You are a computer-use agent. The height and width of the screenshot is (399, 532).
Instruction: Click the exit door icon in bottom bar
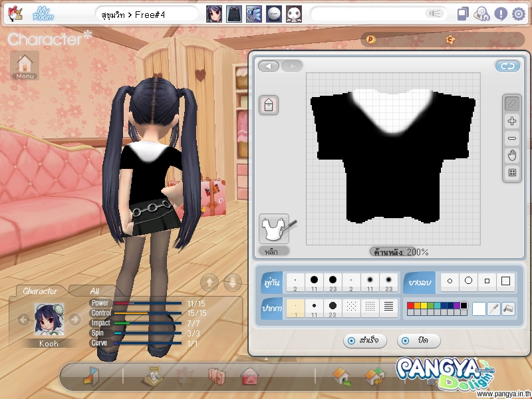91,376
